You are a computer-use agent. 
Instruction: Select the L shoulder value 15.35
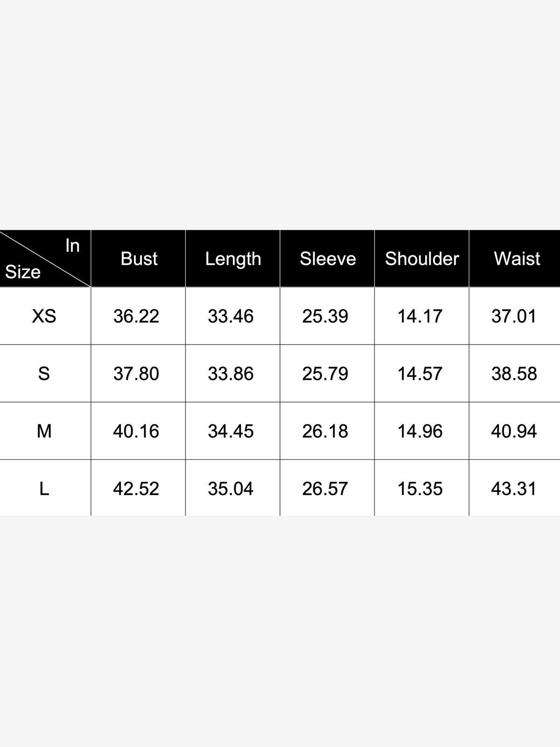point(420,488)
